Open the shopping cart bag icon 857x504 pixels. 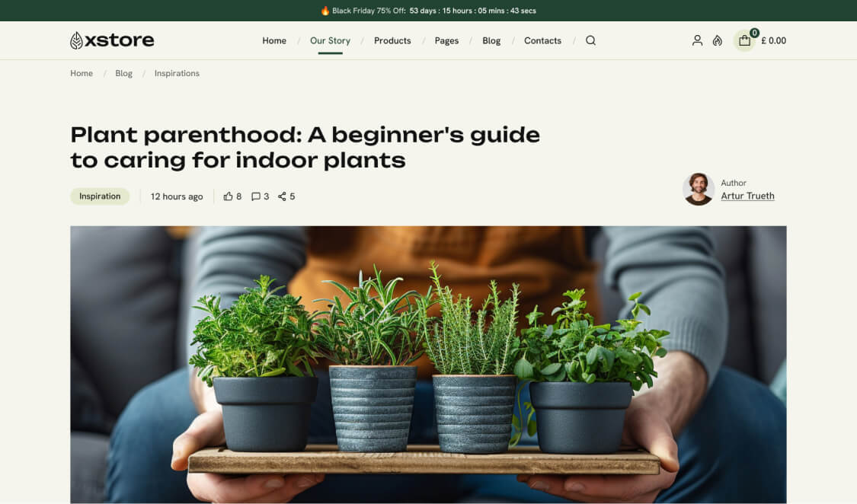(x=744, y=41)
